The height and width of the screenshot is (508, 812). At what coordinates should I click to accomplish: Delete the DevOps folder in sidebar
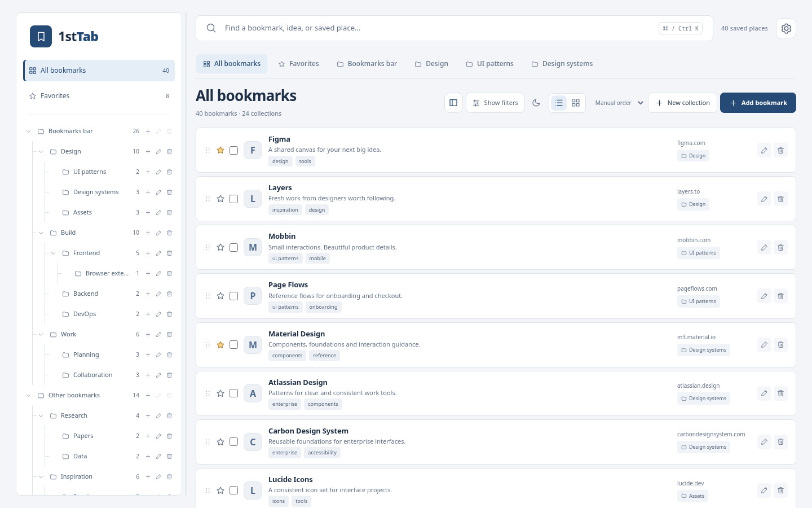pos(169,314)
